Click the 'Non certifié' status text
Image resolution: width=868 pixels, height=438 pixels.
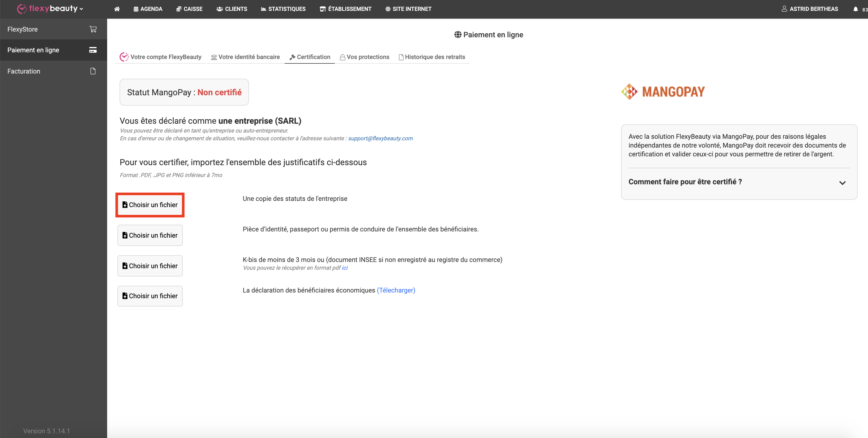(x=219, y=92)
